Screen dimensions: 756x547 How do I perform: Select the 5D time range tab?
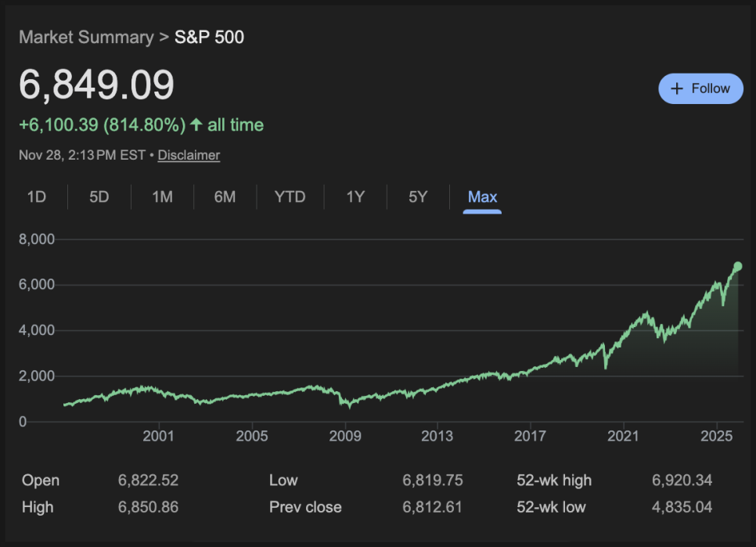click(x=99, y=196)
